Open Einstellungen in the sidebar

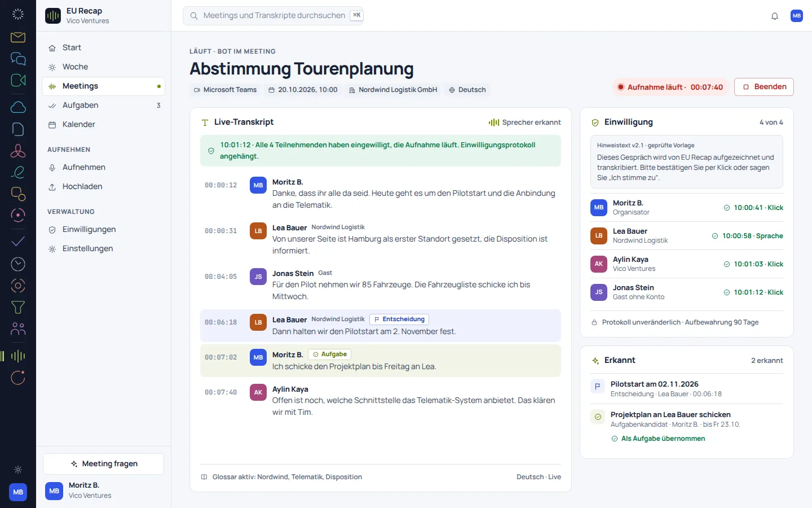[104, 249]
